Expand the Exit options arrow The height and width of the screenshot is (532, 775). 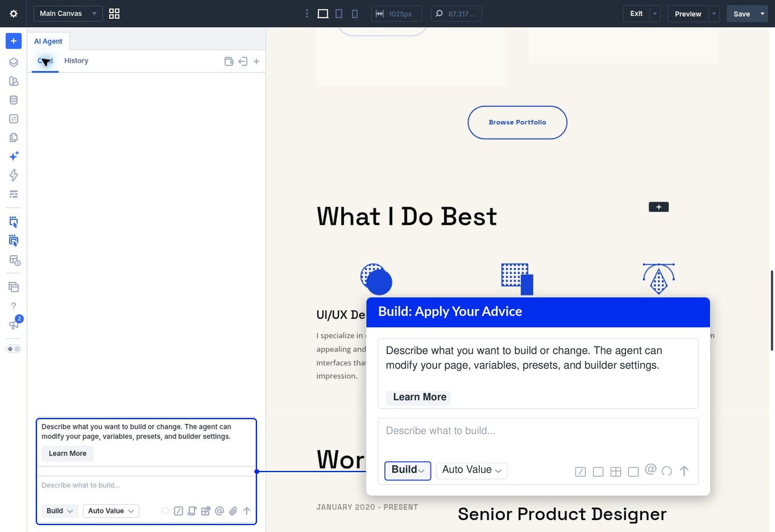click(655, 14)
